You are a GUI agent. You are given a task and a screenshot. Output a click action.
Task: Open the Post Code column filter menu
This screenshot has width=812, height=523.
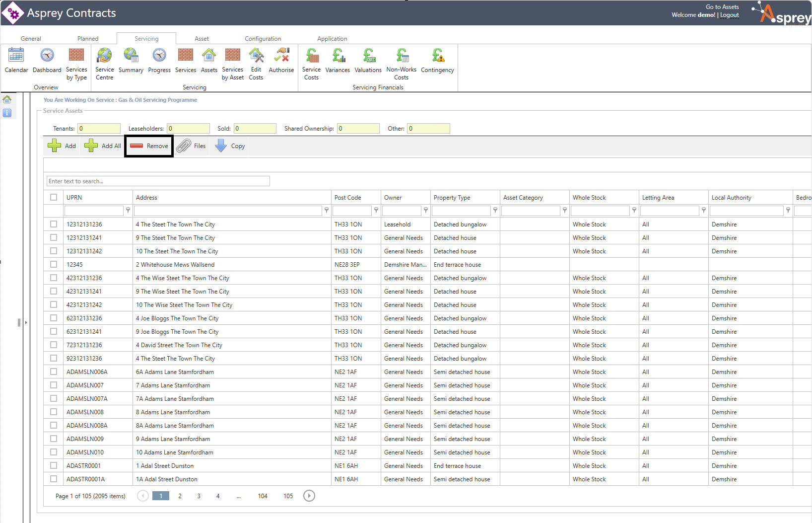point(376,211)
